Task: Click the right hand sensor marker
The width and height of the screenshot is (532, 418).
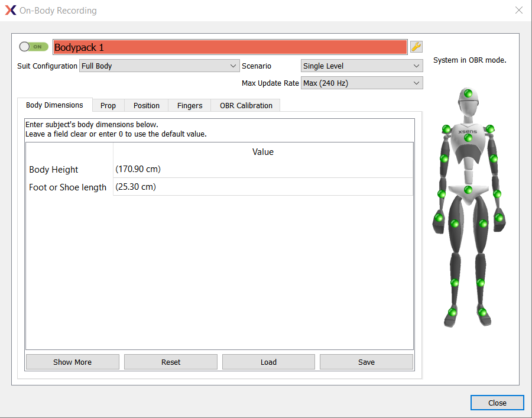Action: pyautogui.click(x=439, y=217)
